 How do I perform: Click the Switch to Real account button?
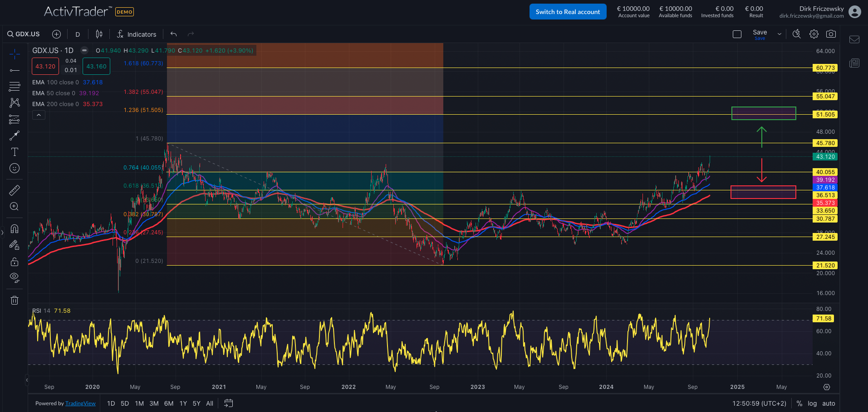point(568,11)
